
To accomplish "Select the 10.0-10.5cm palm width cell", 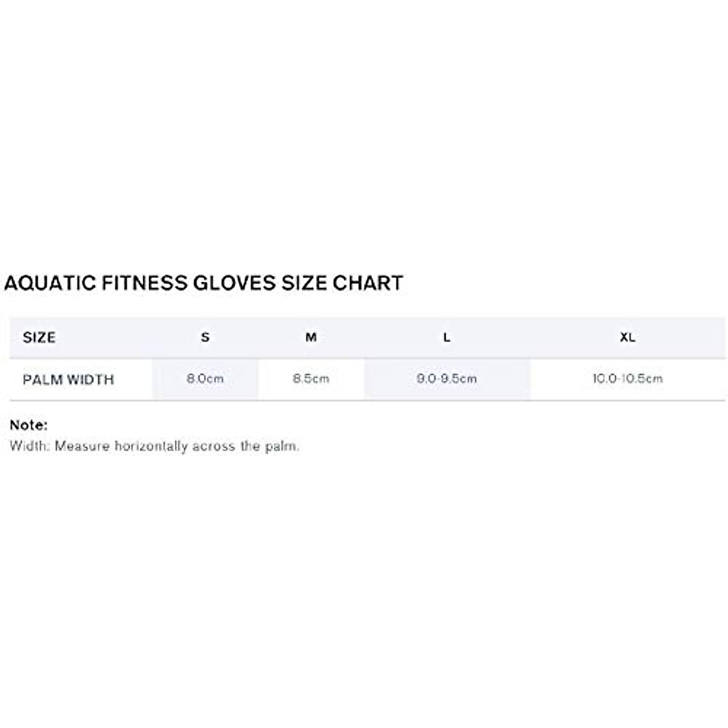I will 627,379.
